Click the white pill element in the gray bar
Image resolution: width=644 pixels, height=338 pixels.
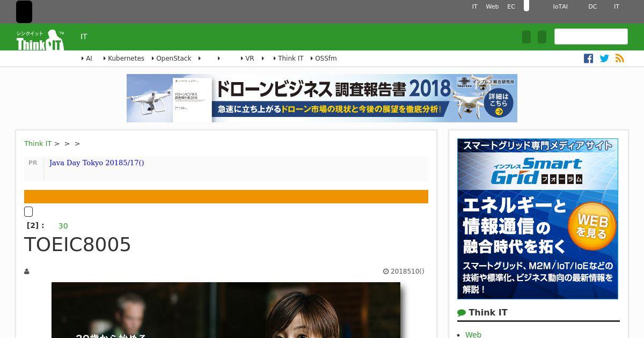[x=526, y=5]
